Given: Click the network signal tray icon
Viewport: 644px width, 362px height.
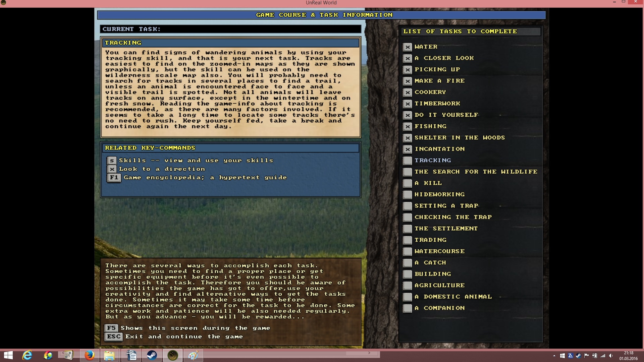Looking at the screenshot, I should click(603, 356).
